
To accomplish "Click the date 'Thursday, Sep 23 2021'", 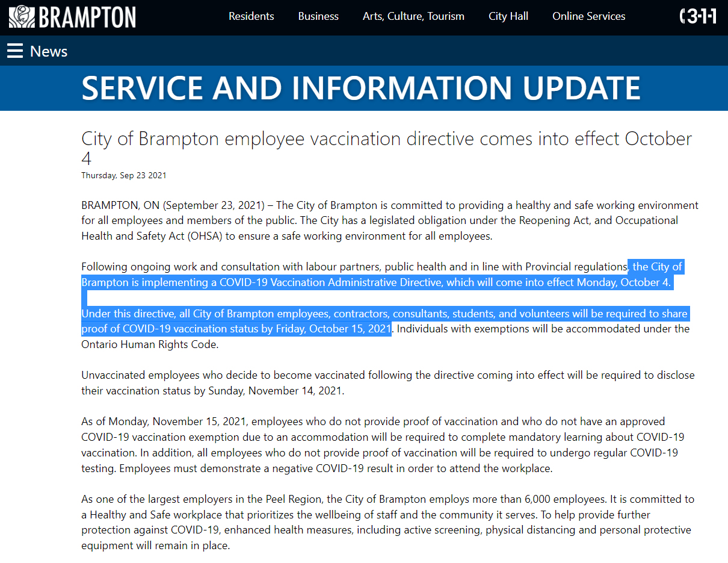I will [124, 176].
